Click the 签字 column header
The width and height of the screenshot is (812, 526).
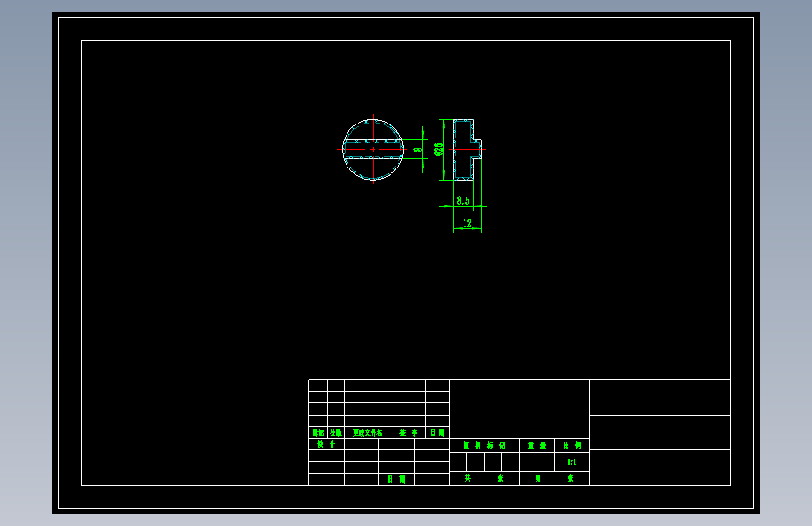[x=408, y=432]
